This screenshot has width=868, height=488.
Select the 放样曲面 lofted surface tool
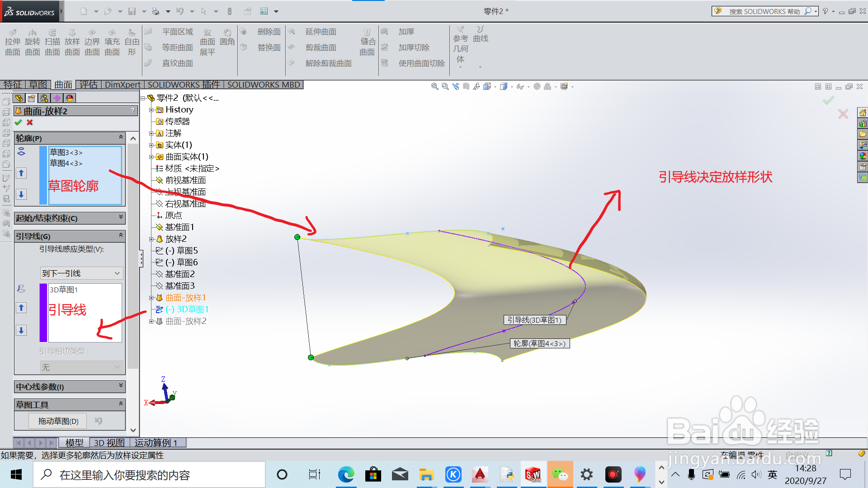[72, 42]
